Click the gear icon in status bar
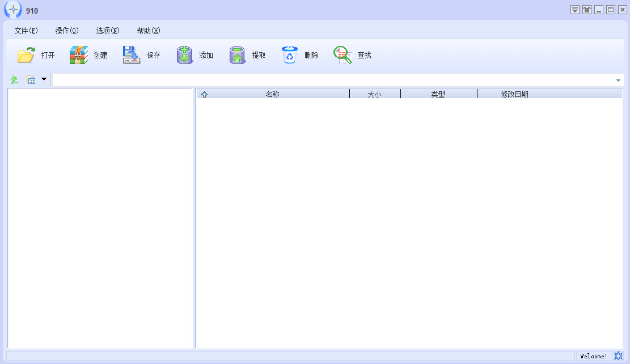Screen dimensions: 630x364 pyautogui.click(x=618, y=355)
